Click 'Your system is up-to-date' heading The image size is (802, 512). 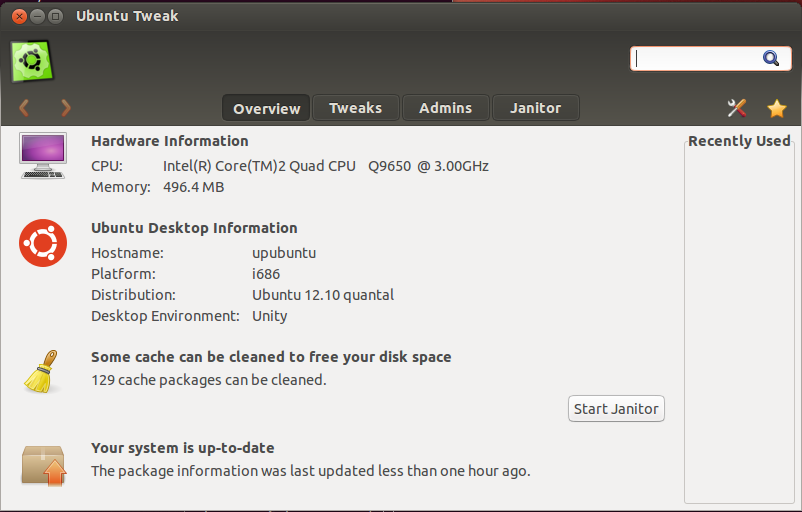pyautogui.click(x=183, y=448)
